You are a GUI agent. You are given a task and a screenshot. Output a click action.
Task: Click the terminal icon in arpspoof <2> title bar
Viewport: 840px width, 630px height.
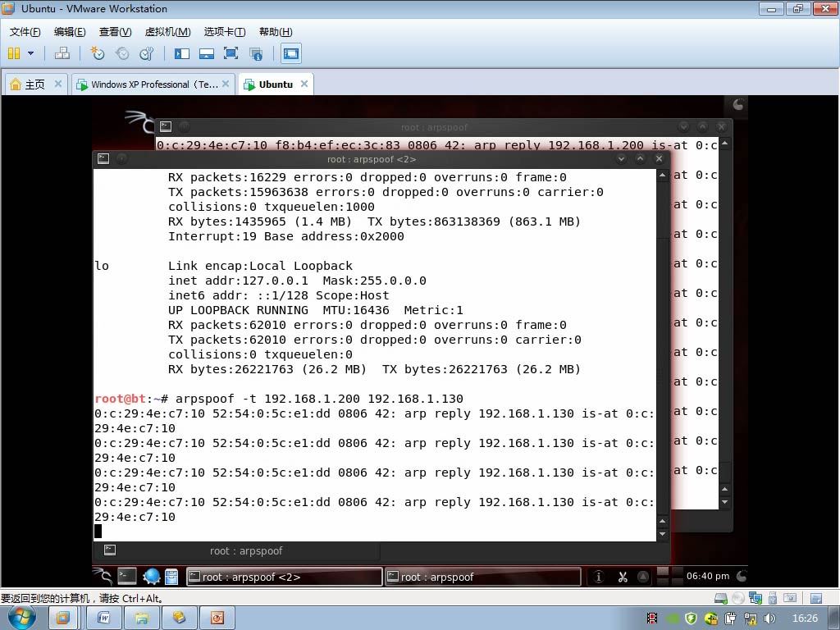point(103,158)
